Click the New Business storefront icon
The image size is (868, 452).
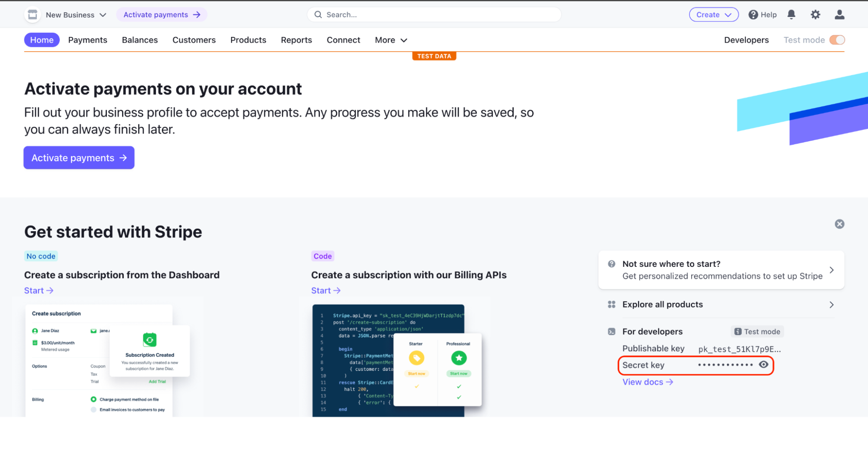33,15
